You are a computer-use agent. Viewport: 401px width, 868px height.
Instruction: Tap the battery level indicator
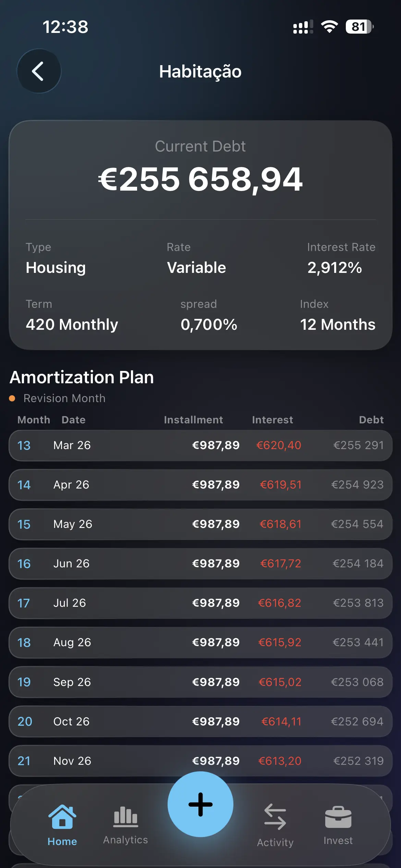click(359, 27)
